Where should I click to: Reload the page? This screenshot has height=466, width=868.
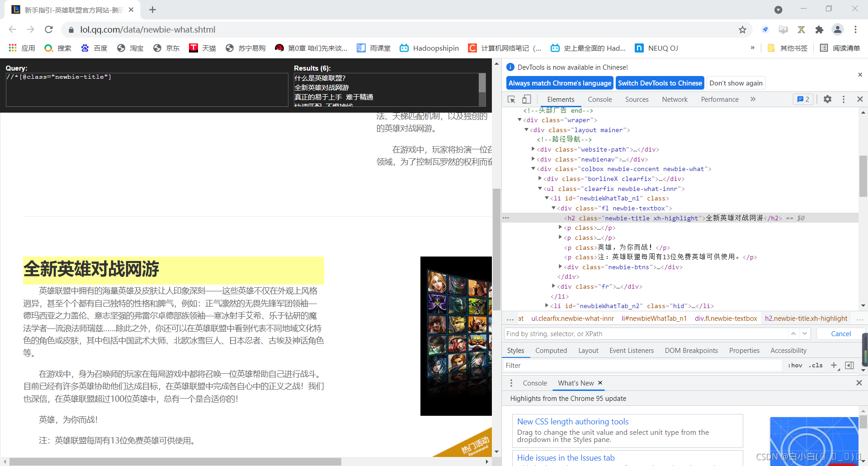pos(49,29)
